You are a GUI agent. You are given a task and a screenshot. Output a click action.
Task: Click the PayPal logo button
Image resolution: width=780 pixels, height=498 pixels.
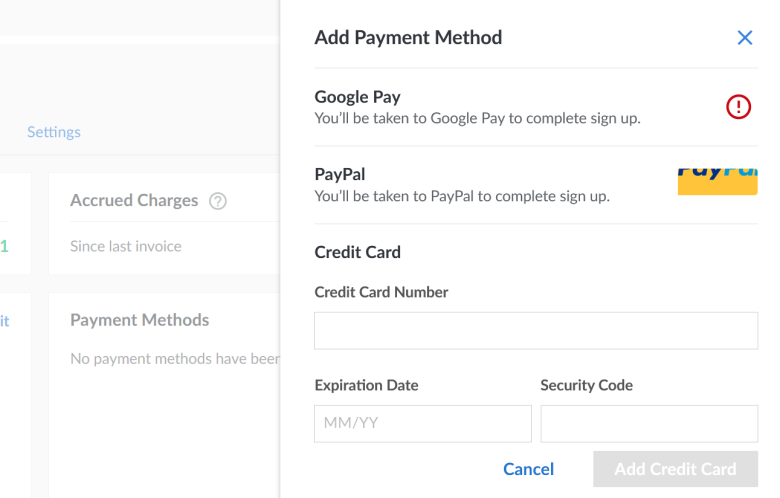(717, 182)
